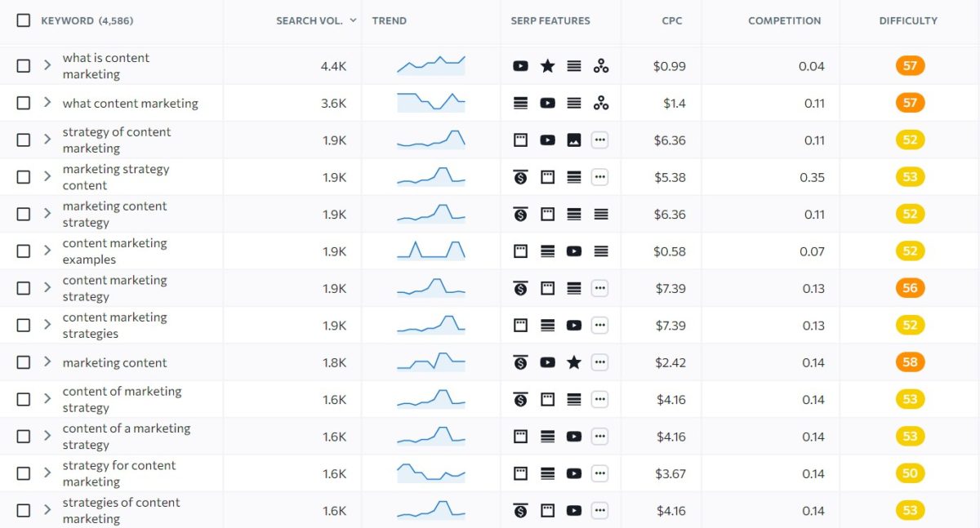Expand the "content of a marketing strategy" row
Image resolution: width=980 pixels, height=528 pixels.
pyautogui.click(x=47, y=436)
